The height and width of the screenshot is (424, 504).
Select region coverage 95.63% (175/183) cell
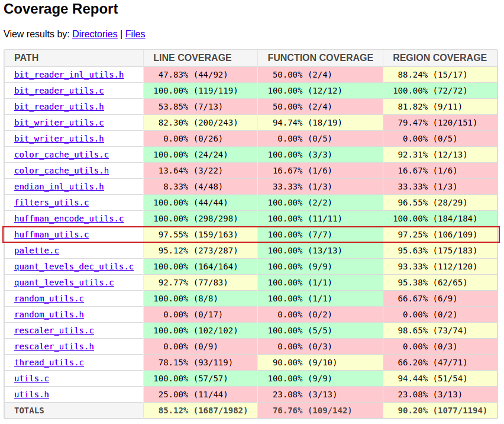440,250
